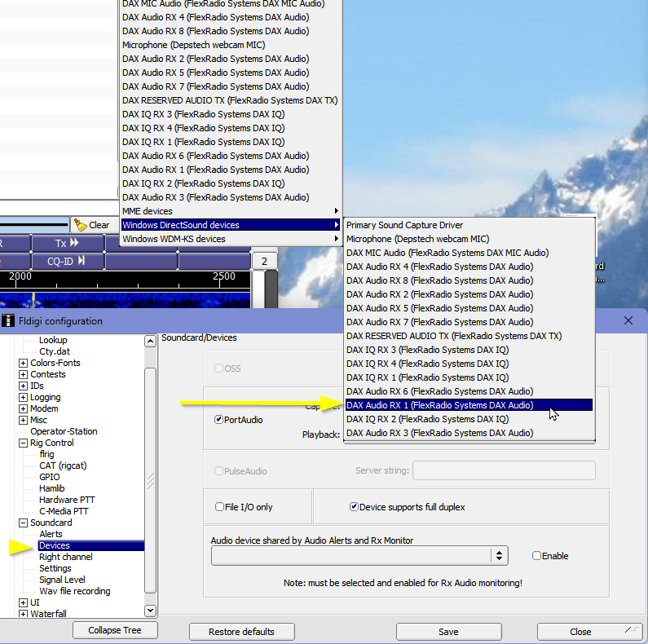Collapse the Rig Control tree node

(x=23, y=443)
